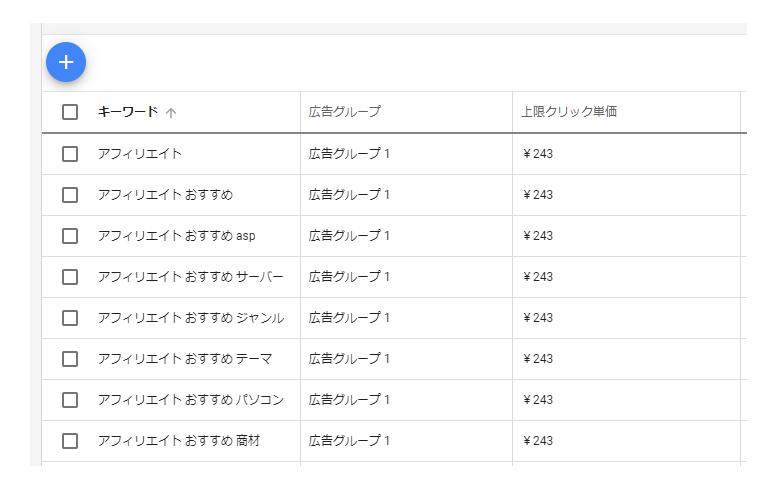Open keyword アフィリエイト おすすめ asp
This screenshot has height=502, width=776.
(177, 236)
